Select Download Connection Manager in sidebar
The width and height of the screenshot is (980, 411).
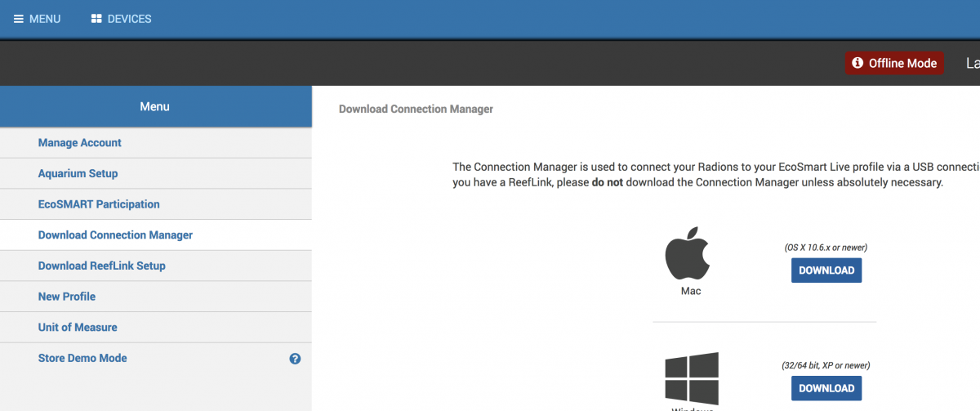[115, 235]
